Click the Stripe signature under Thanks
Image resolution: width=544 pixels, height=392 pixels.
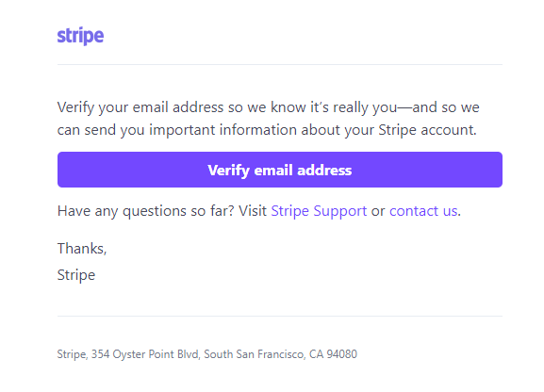(76, 275)
